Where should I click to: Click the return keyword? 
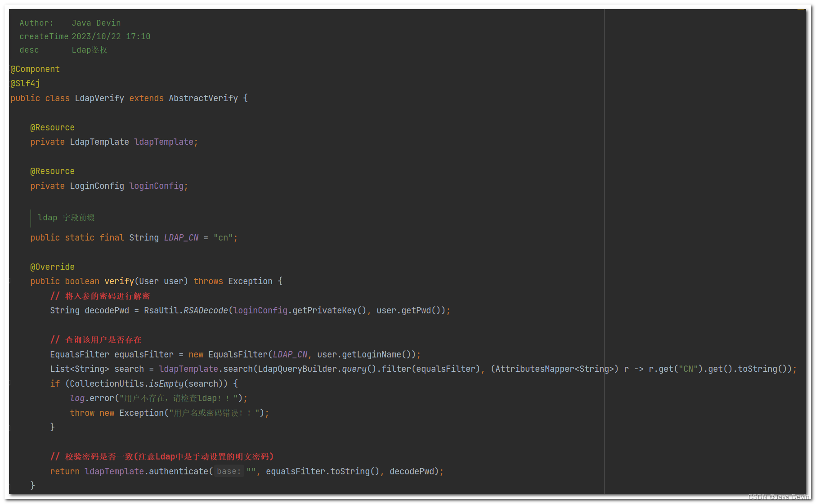(x=65, y=471)
